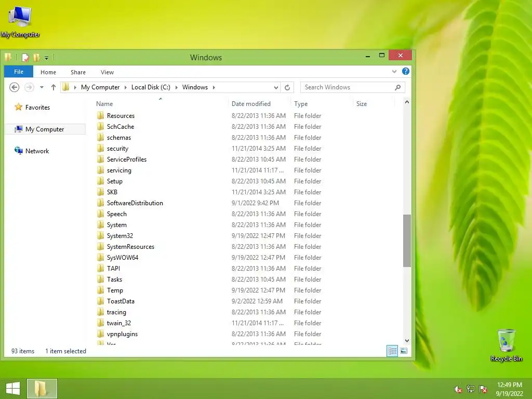
Task: Open Explorer help question mark icon
Action: pos(405,71)
